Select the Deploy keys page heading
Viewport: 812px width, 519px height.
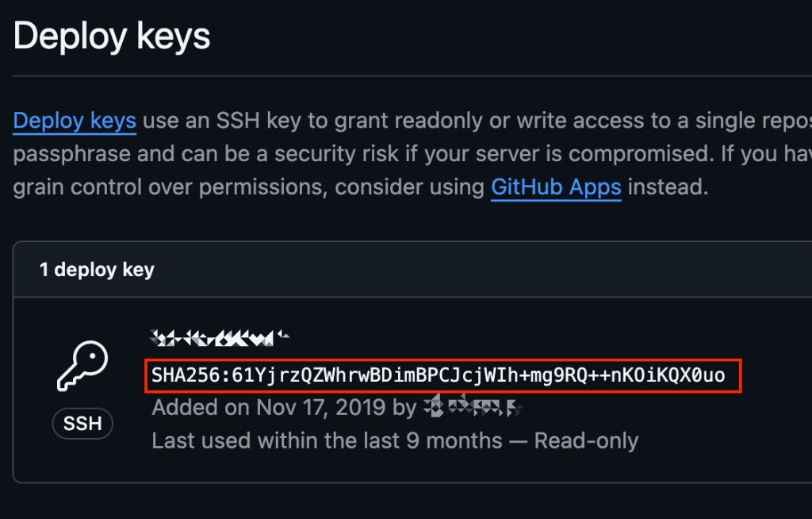tap(111, 35)
